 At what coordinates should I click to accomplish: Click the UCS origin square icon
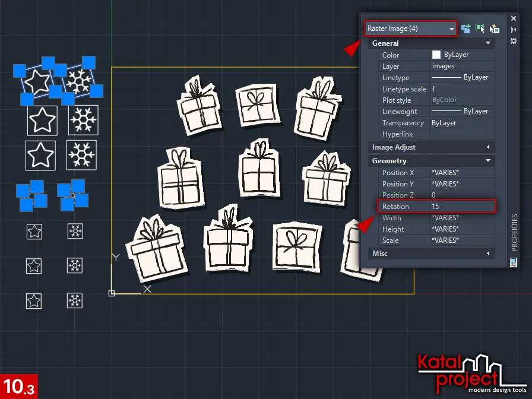[x=112, y=293]
